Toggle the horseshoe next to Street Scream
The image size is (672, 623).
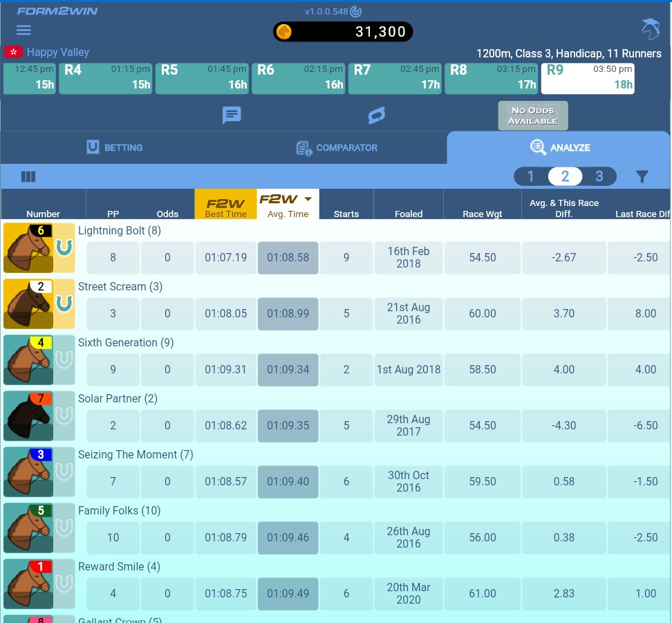[62, 304]
